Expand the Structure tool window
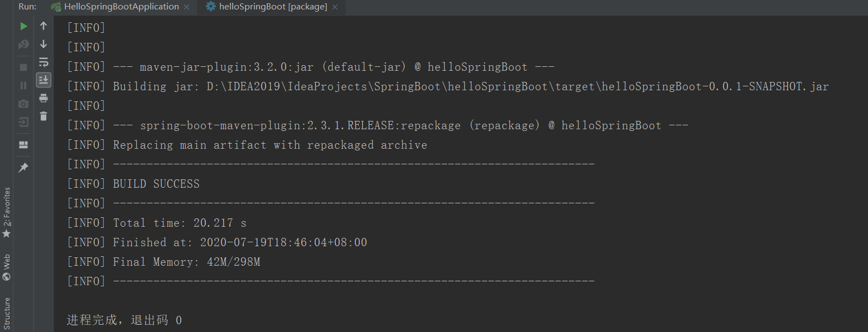The height and width of the screenshot is (332, 868). pos(7,313)
